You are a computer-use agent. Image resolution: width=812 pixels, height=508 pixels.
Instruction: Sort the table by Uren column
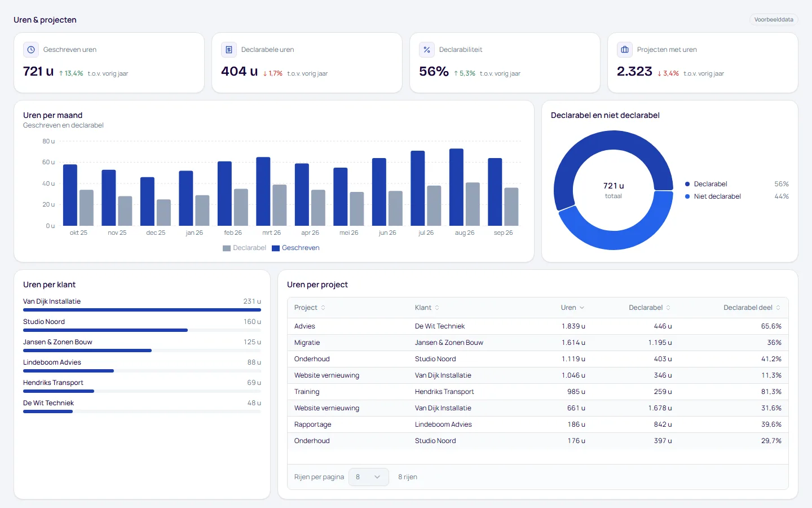(x=572, y=308)
